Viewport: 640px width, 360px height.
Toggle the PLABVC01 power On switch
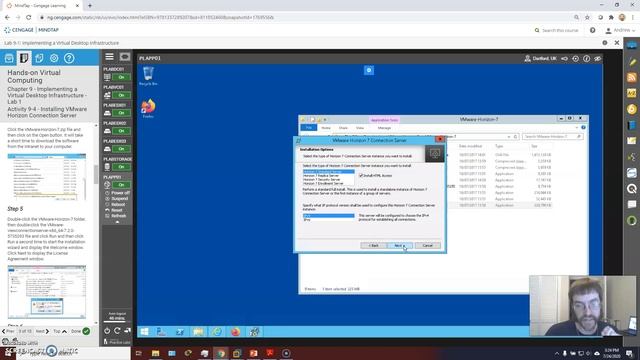(121, 95)
